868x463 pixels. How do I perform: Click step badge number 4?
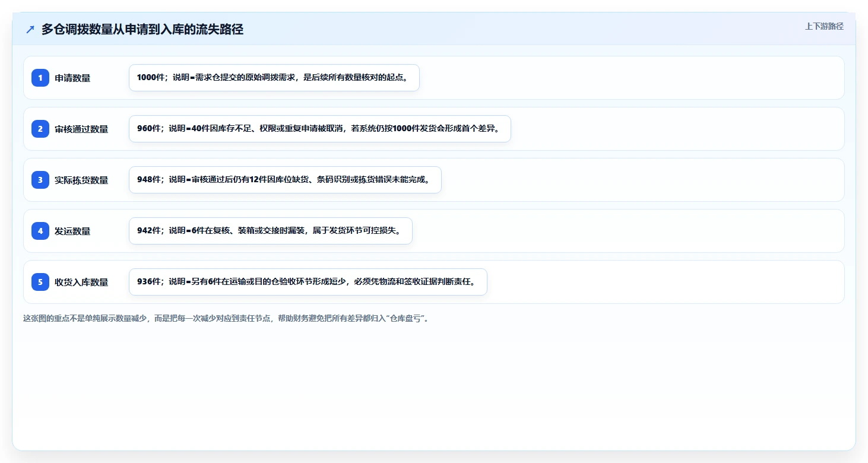tap(40, 231)
